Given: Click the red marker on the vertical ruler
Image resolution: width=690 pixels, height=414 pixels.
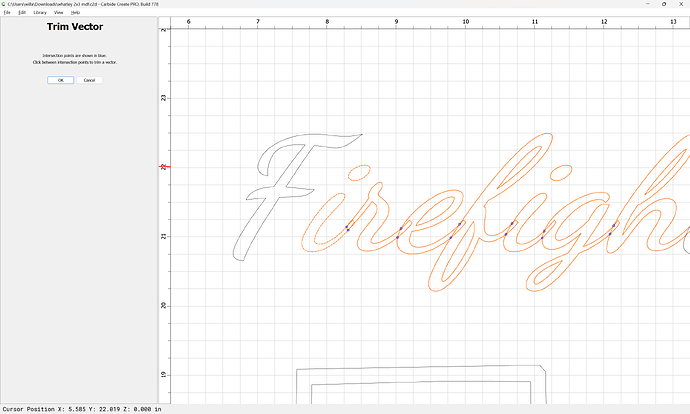Looking at the screenshot, I should [x=163, y=166].
